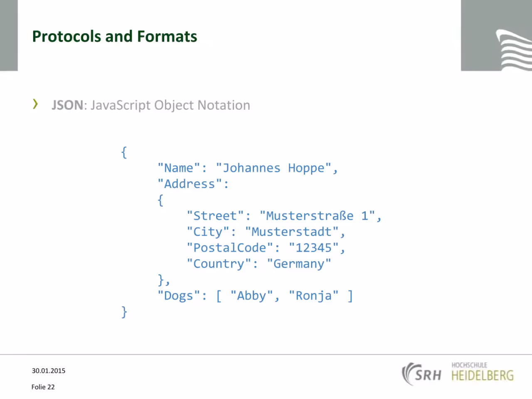This screenshot has height=399, width=532.
Task: Click the "City" key
Action: click(208, 232)
